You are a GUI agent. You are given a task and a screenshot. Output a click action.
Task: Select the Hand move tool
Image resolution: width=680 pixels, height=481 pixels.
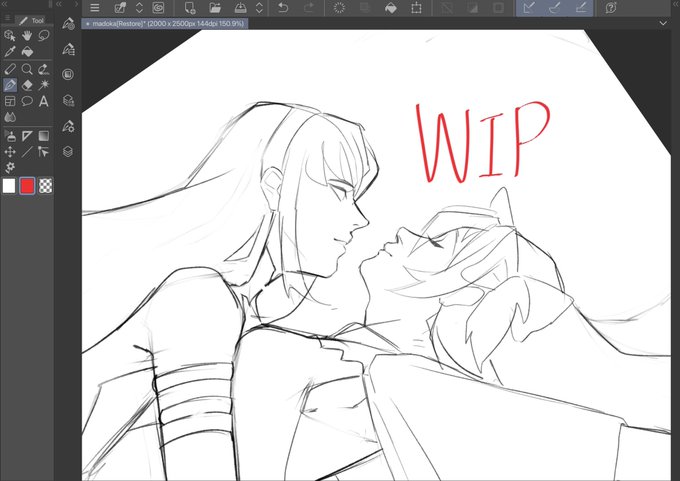coord(27,35)
